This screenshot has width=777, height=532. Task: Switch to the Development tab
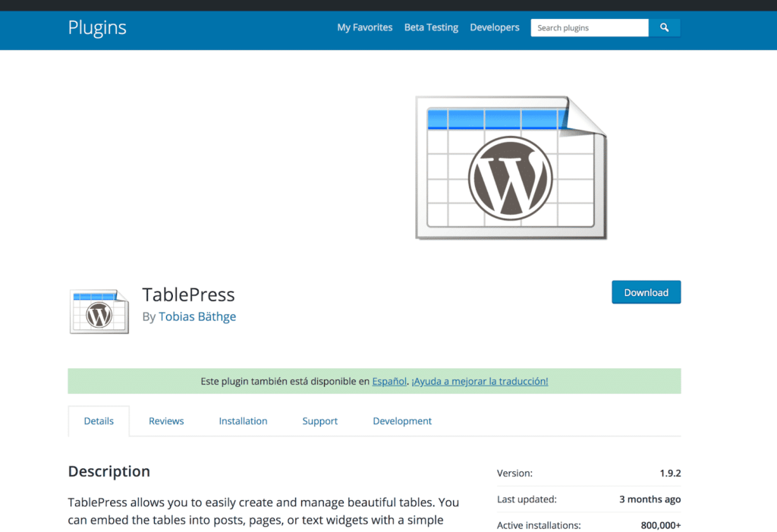402,420
